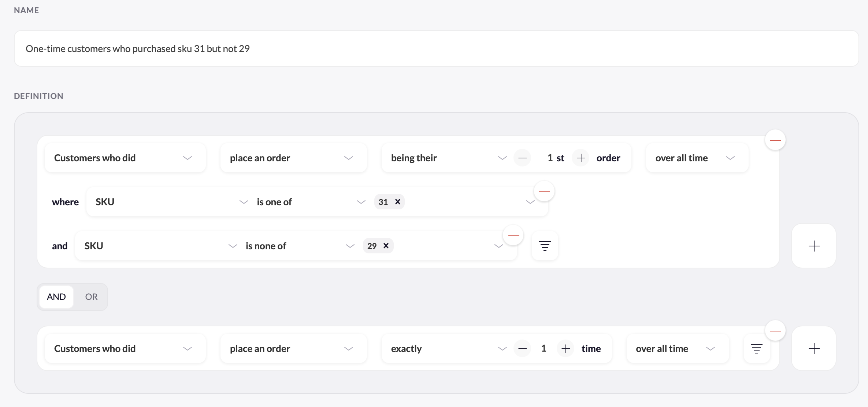Switch logic toggle to OR
This screenshot has width=868, height=407.
[x=91, y=297]
